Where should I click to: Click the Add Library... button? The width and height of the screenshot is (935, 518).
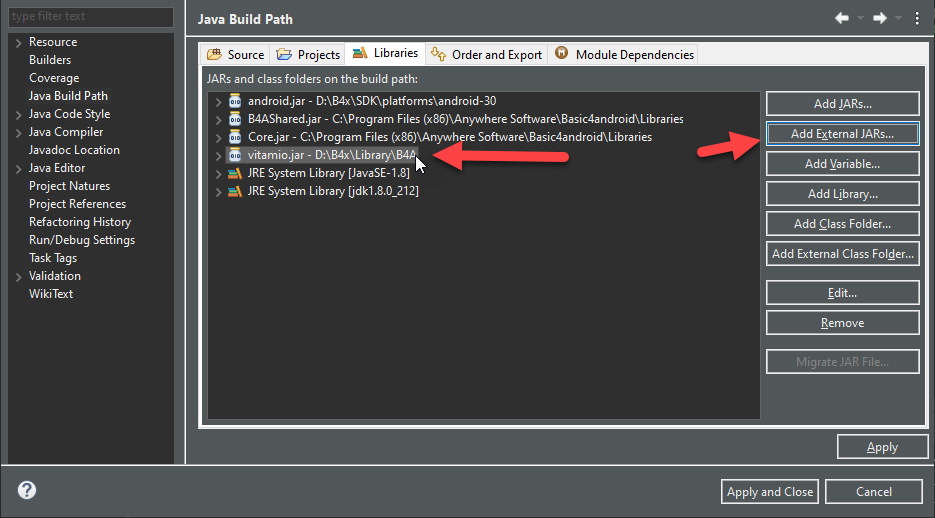pyautogui.click(x=843, y=194)
